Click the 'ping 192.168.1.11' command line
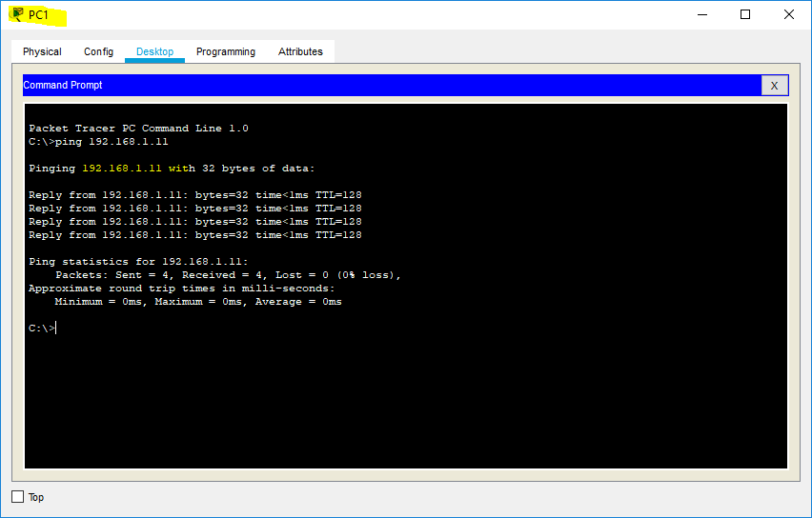This screenshot has width=812, height=518. tap(98, 142)
